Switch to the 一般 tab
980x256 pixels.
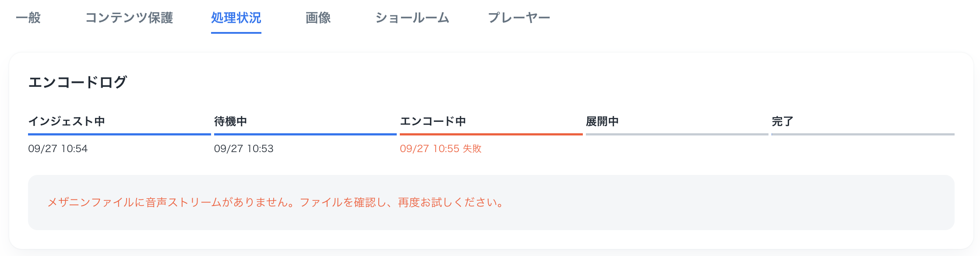click(x=29, y=18)
